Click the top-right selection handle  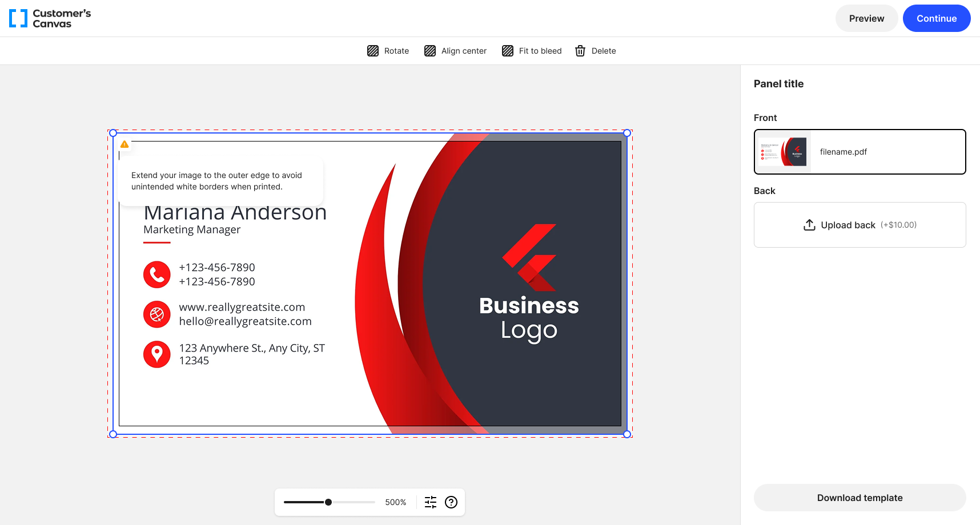[x=627, y=133]
